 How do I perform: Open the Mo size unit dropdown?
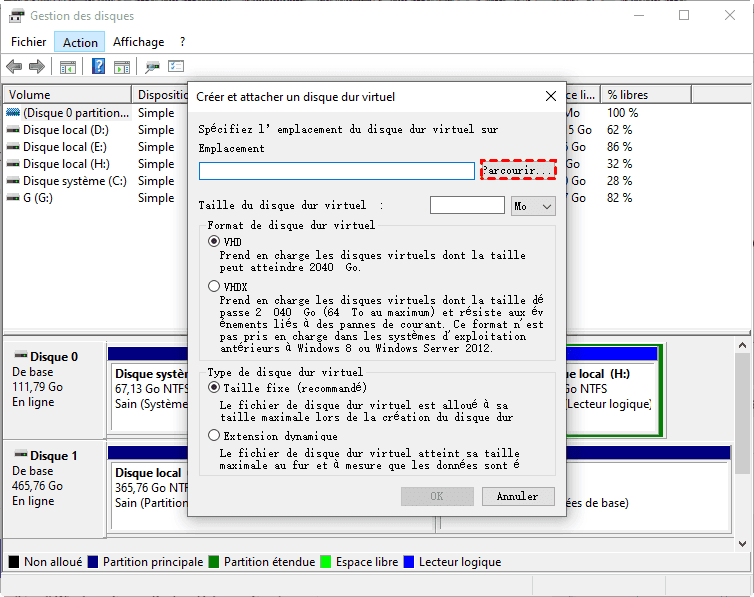click(x=533, y=205)
